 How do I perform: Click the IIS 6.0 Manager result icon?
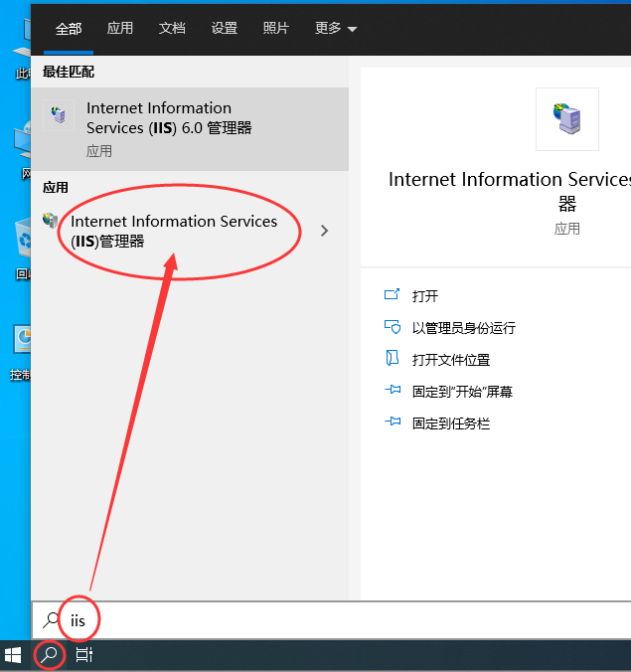[59, 115]
